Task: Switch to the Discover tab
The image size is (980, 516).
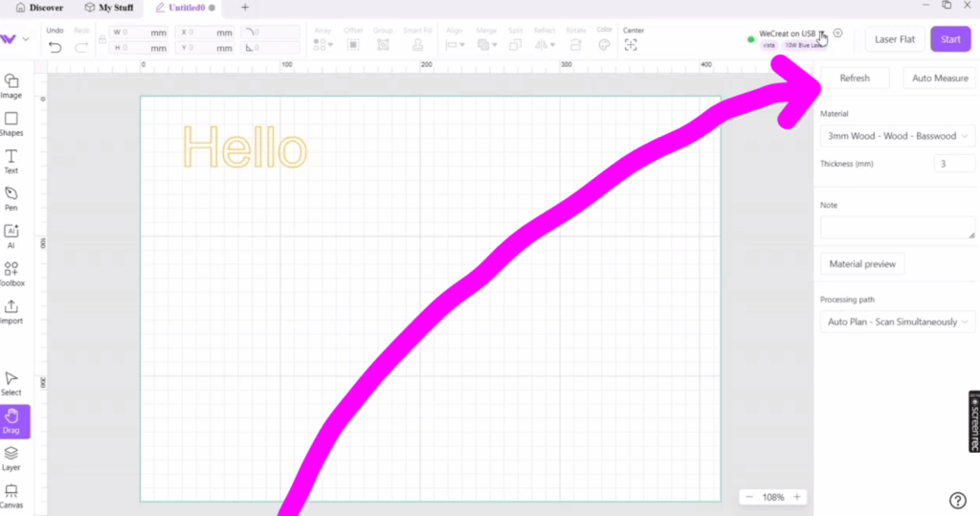Action: tap(40, 8)
